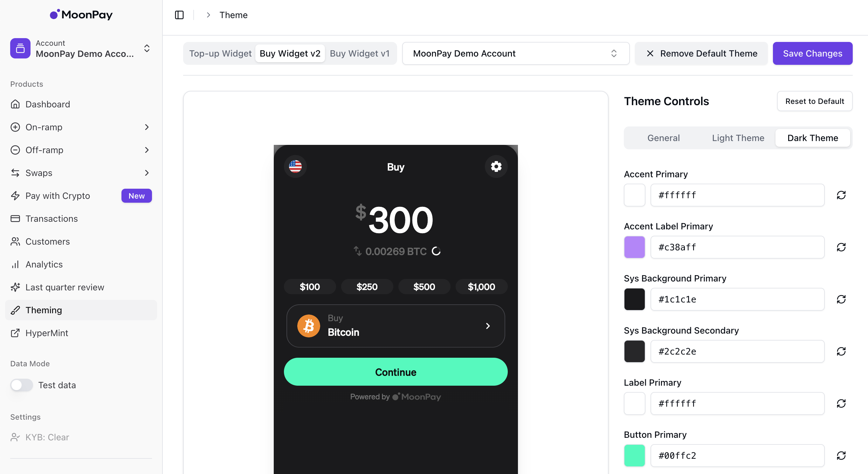This screenshot has height=474, width=868.
Task: Open the account switcher in sidebar
Action: [x=81, y=49]
